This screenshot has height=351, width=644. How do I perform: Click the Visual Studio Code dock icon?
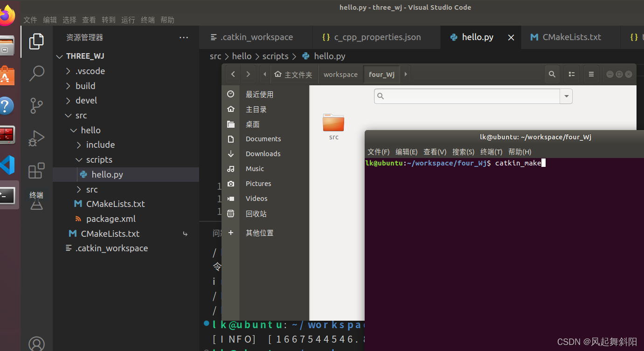click(7, 165)
